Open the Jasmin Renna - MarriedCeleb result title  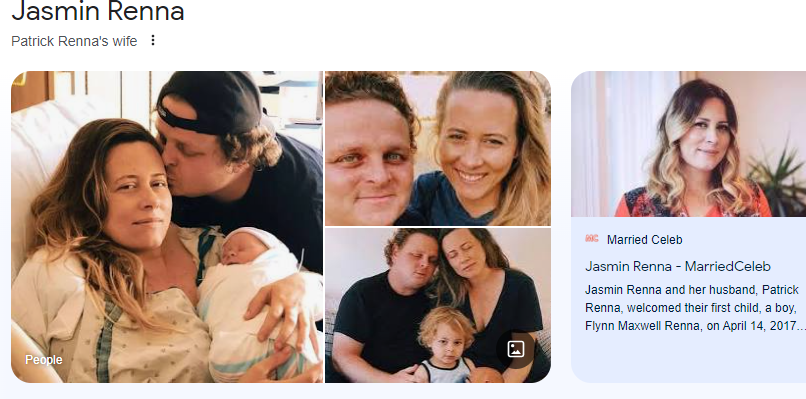[x=677, y=266]
